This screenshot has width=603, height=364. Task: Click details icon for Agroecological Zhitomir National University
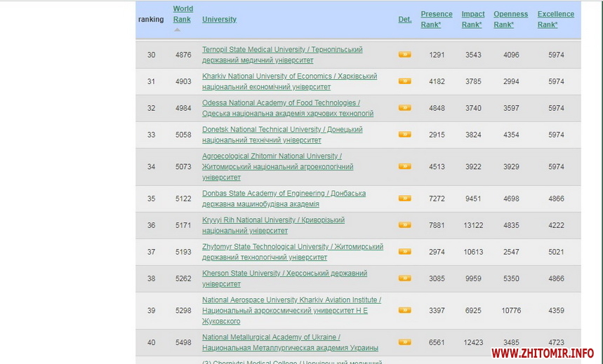(x=404, y=167)
